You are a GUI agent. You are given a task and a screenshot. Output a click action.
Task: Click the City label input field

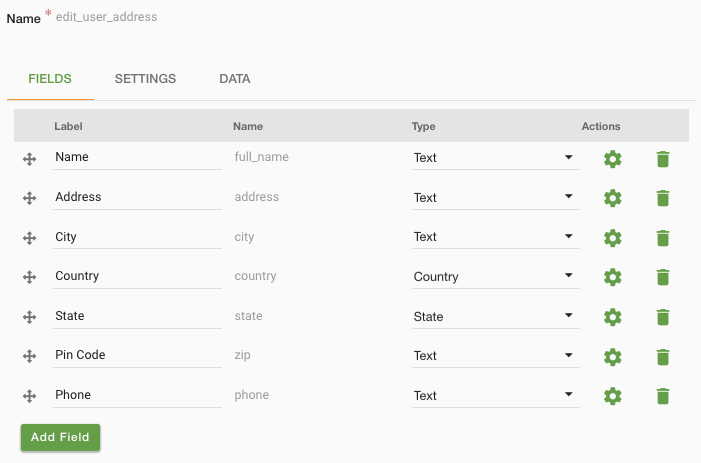[137, 237]
